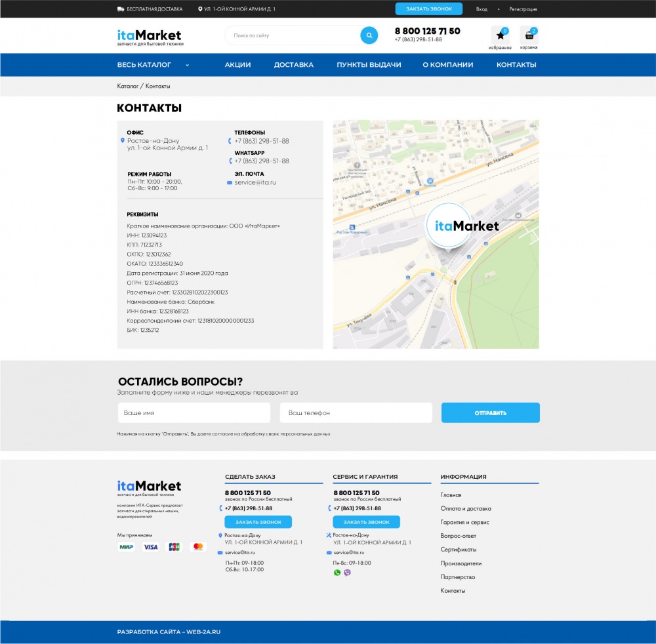Screen dimensions: 656x644
Task: Open the shopping cart basket icon
Action: click(529, 35)
